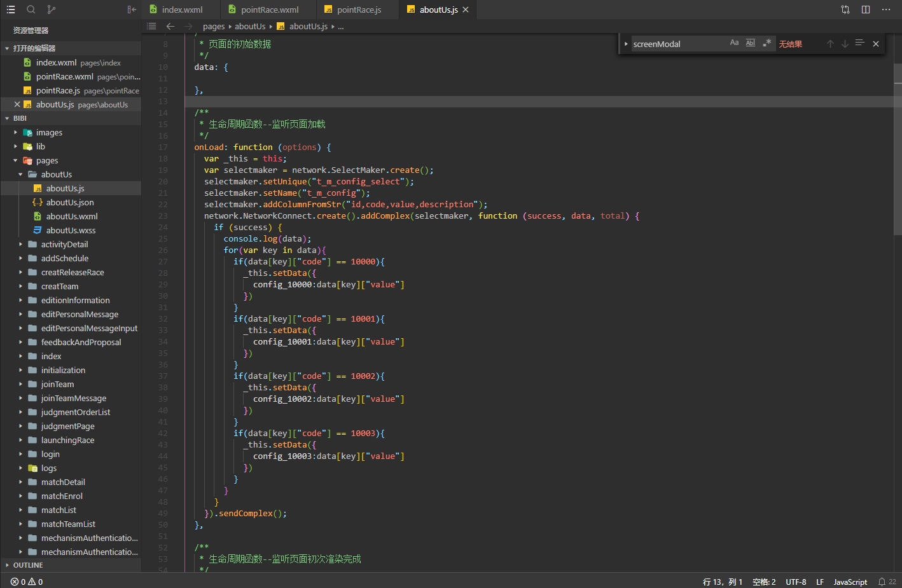This screenshot has width=902, height=588.
Task: Open index.wxml from open editors list
Action: 70,62
